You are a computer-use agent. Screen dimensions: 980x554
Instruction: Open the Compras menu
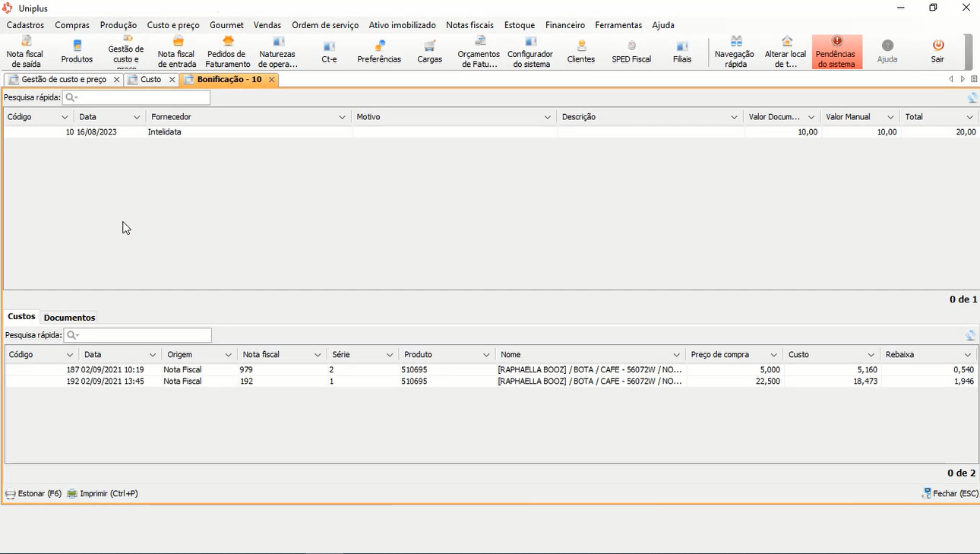tap(72, 25)
